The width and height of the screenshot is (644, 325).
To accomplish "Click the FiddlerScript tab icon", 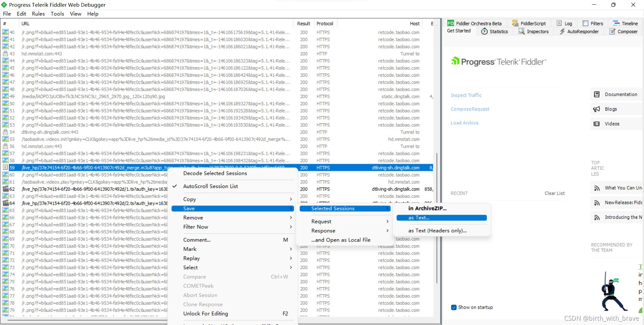I will pyautogui.click(x=515, y=23).
